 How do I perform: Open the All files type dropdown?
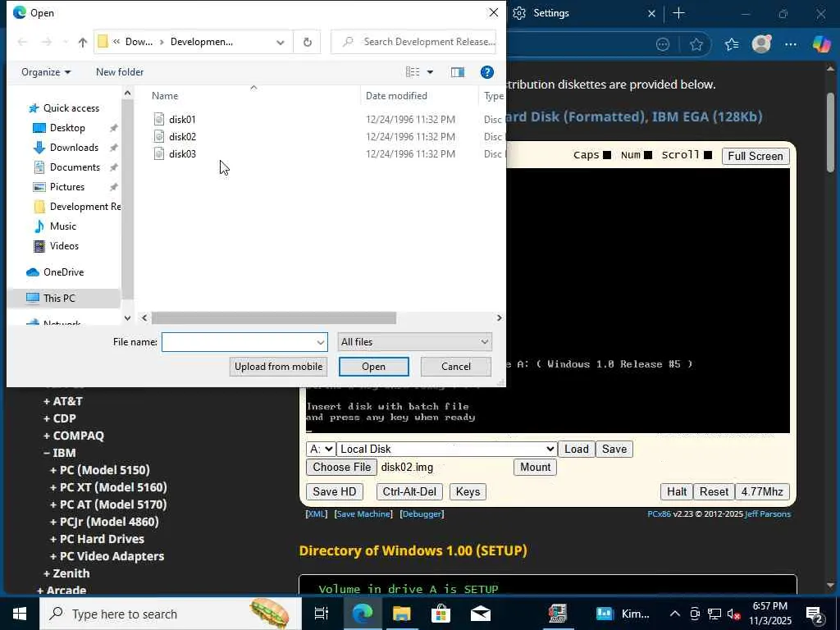pyautogui.click(x=414, y=342)
